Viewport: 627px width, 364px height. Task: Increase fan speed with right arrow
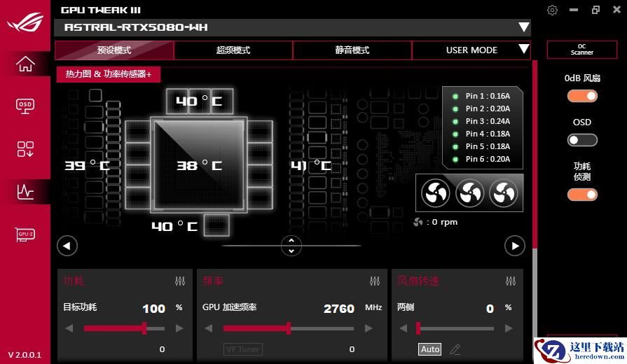click(509, 328)
